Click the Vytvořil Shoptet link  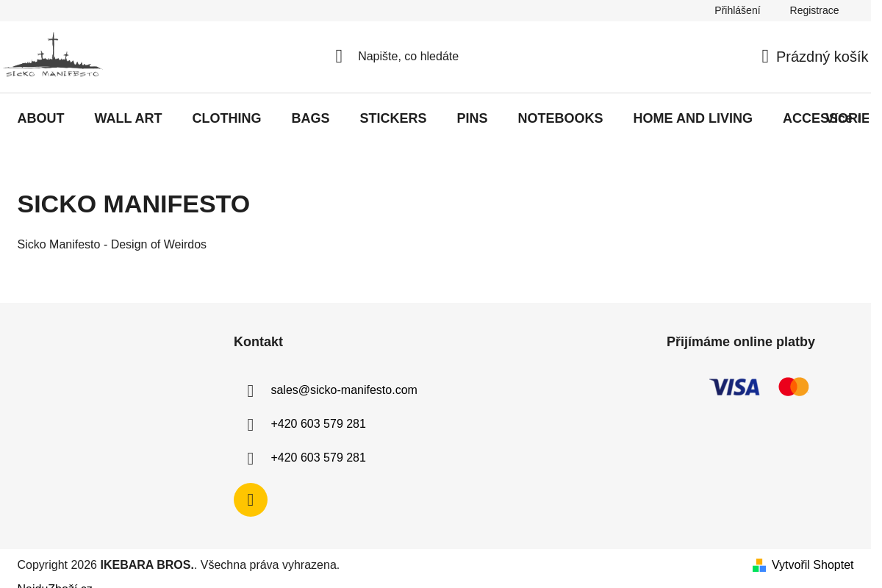[812, 565]
